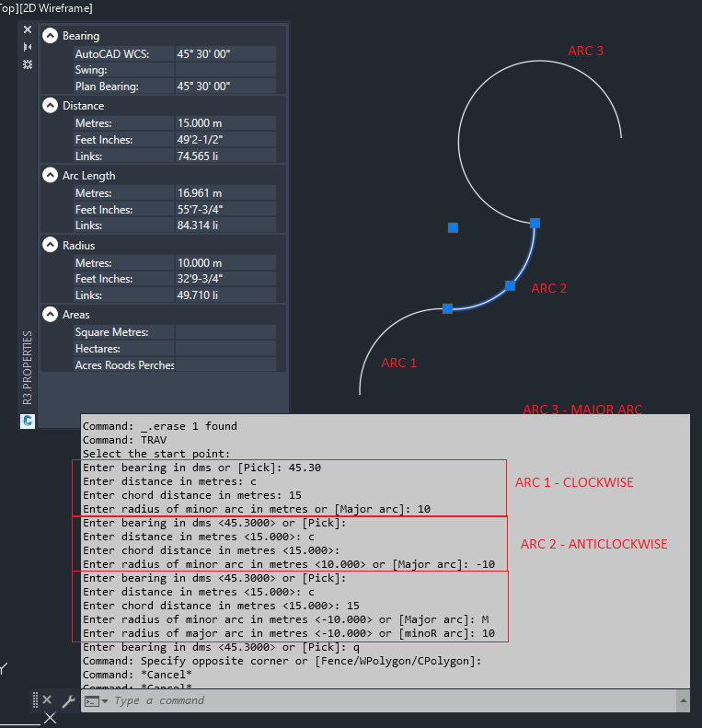Viewport: 702px width, 728px height.
Task: Collapse the Bearing section
Action: pos(50,36)
